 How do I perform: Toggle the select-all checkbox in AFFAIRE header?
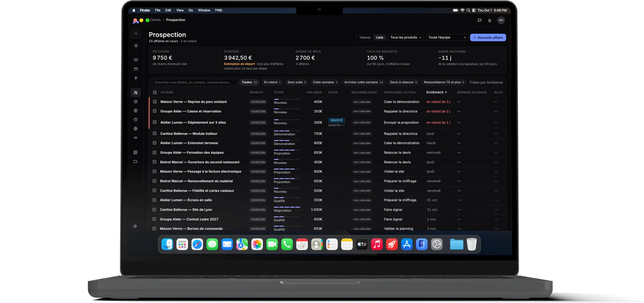(x=155, y=92)
